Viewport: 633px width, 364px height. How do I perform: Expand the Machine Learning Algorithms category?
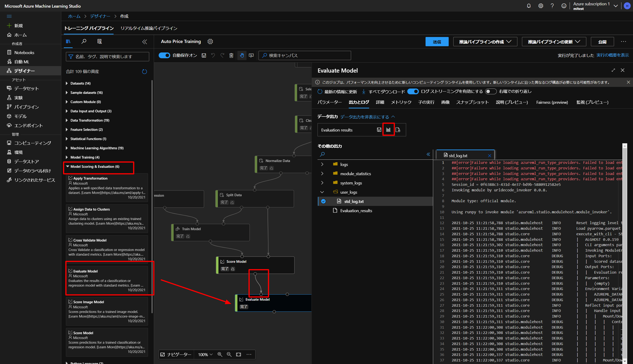pos(97,148)
